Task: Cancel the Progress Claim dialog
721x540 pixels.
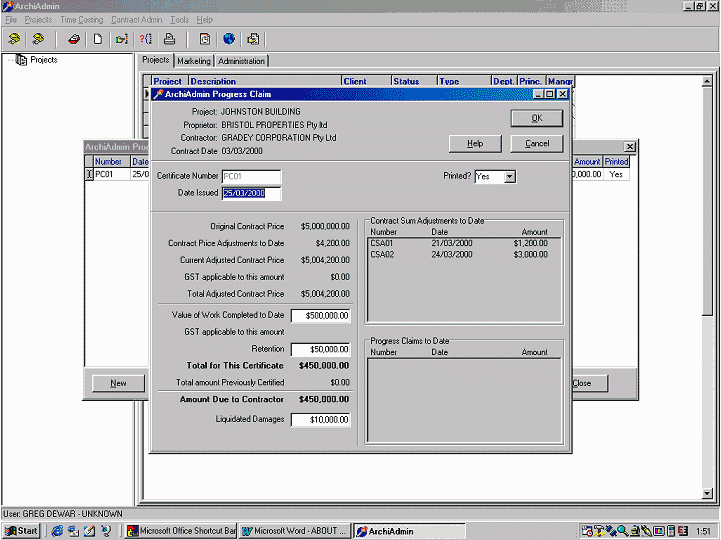Action: pos(537,144)
